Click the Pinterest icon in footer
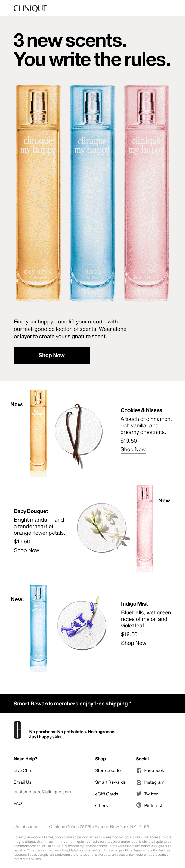The height and width of the screenshot is (868, 185). coord(139,805)
